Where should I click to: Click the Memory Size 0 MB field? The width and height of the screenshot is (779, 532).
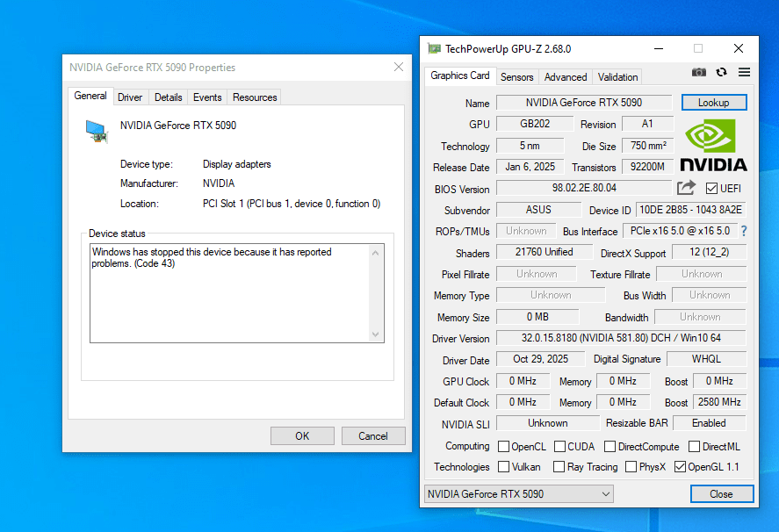pos(537,317)
